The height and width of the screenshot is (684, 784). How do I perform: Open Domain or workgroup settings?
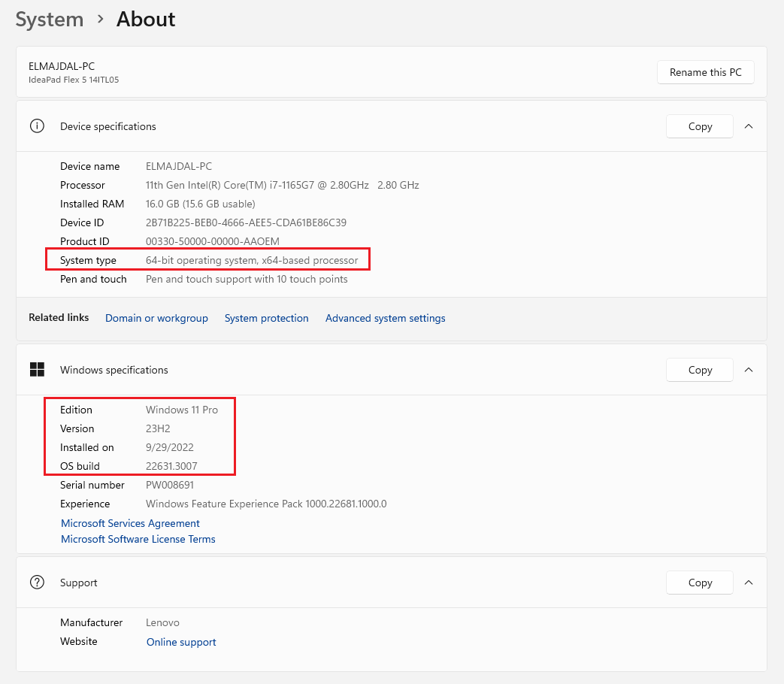coord(156,318)
